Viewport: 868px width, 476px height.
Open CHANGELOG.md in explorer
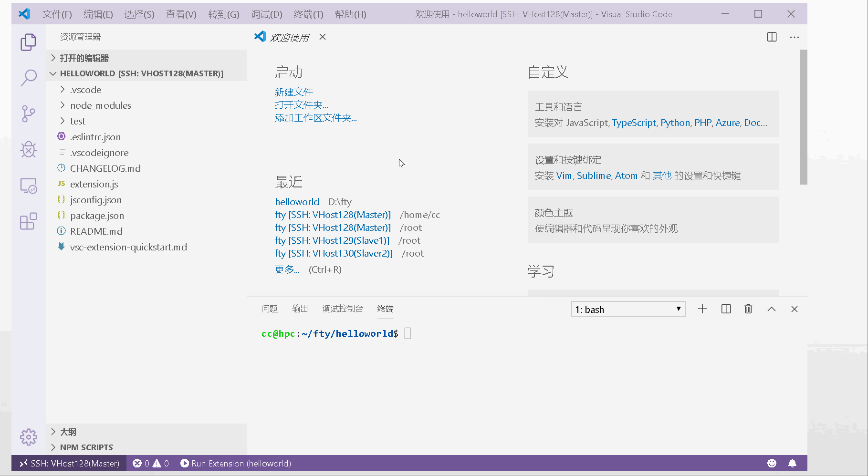tap(146, 168)
